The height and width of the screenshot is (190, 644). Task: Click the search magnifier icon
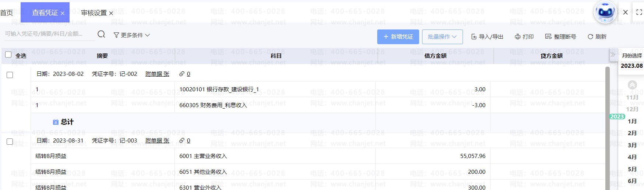tap(101, 34)
